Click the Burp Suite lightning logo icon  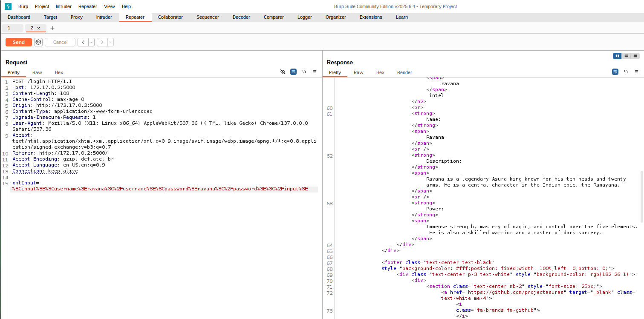[x=8, y=6]
